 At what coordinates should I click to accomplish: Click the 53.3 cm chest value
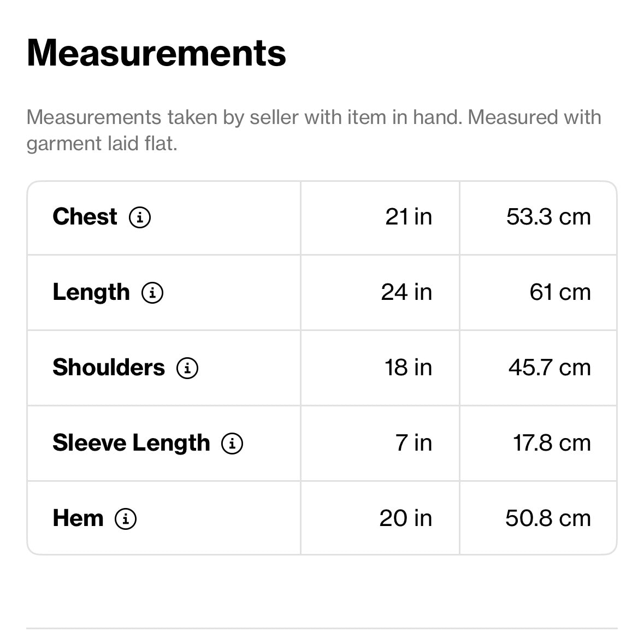[x=548, y=217]
